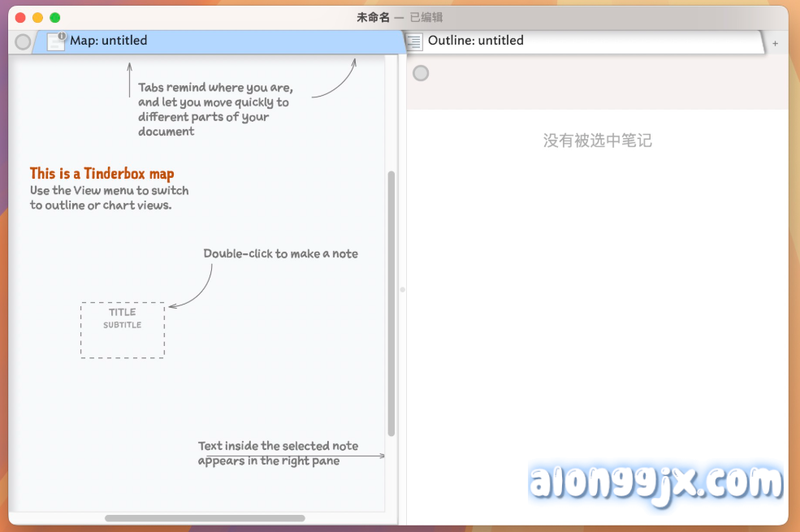
Task: Click the map view icon on the Map tab
Action: click(56, 41)
